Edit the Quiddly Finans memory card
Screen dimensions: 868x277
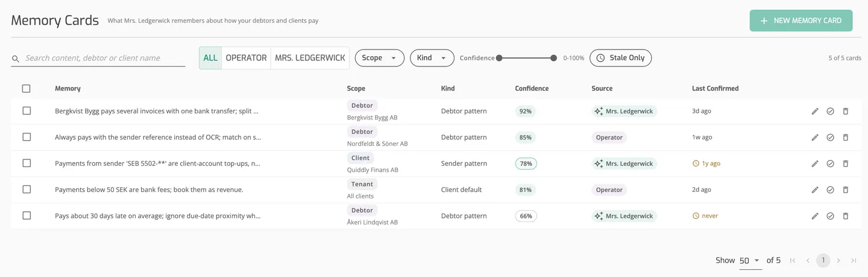tap(815, 164)
